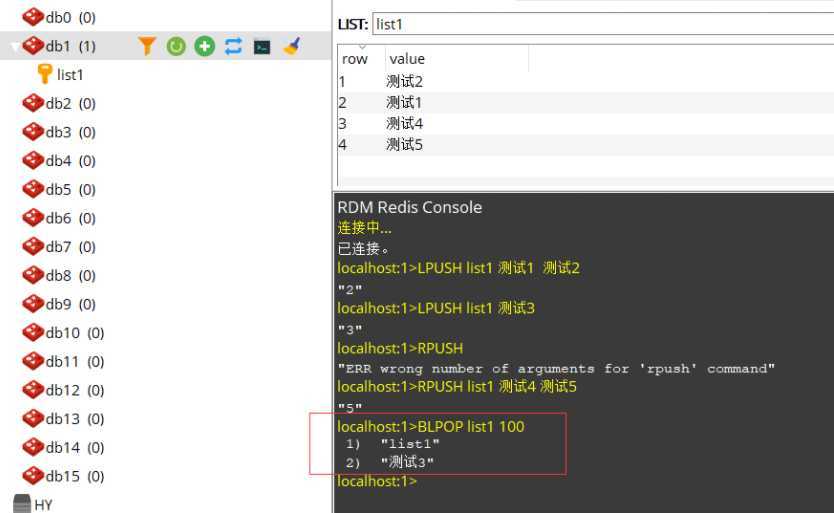Select row 2 value 测试1

404,102
